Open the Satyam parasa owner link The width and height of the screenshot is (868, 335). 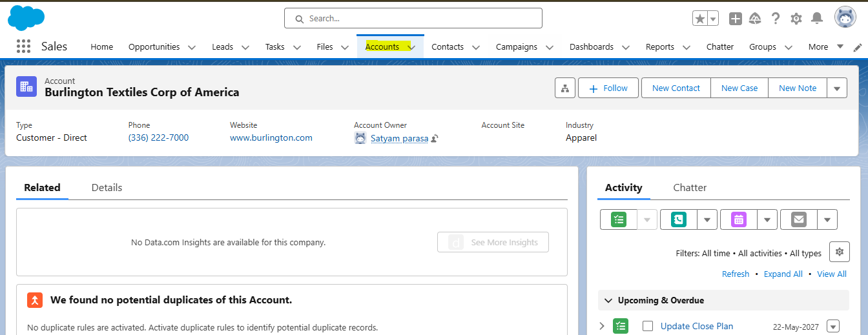click(x=399, y=138)
